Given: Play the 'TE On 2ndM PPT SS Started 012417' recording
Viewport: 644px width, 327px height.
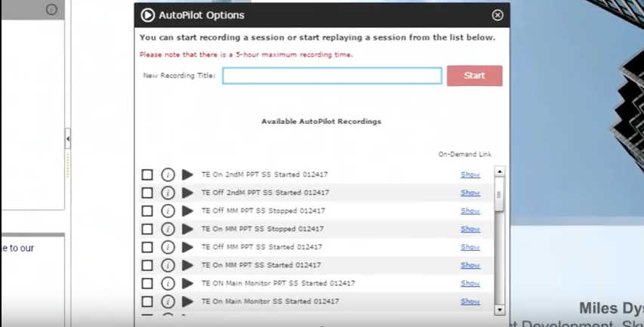Looking at the screenshot, I should [187, 174].
